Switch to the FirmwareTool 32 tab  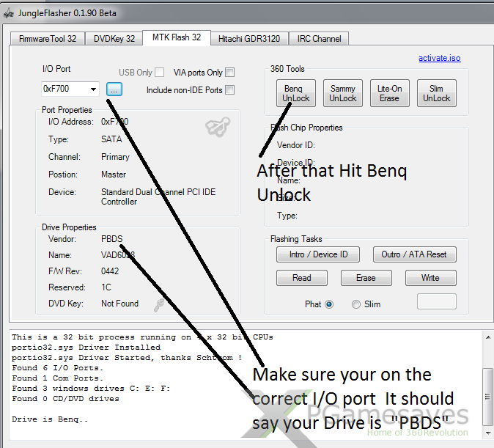[48, 39]
